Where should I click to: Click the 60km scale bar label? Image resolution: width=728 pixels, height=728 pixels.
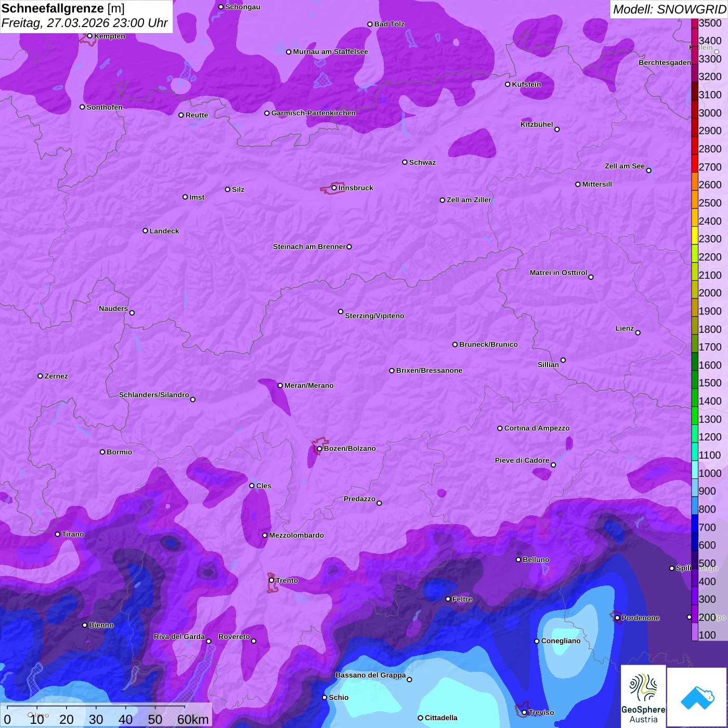(193, 719)
